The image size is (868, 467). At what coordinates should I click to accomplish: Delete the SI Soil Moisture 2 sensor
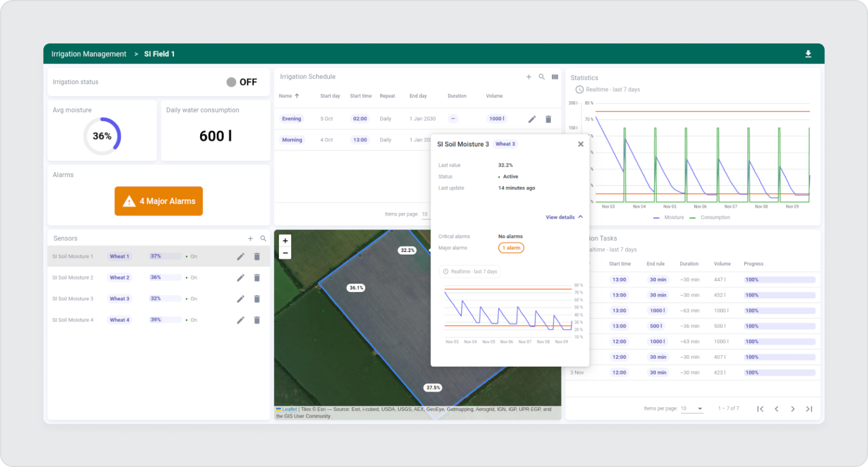point(257,277)
